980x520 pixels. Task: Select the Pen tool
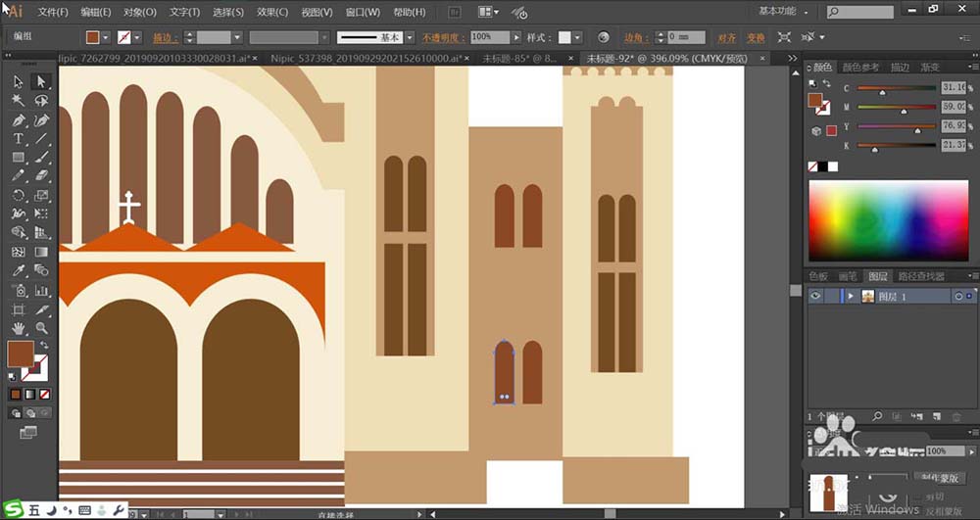[18, 120]
